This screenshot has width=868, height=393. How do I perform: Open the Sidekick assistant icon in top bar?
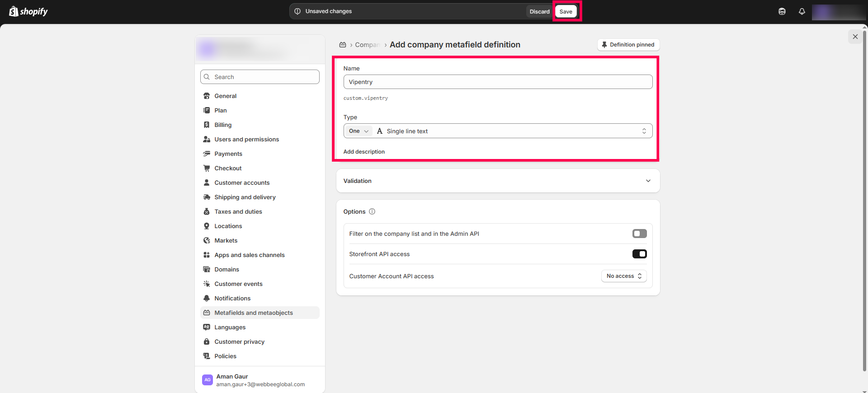782,12
